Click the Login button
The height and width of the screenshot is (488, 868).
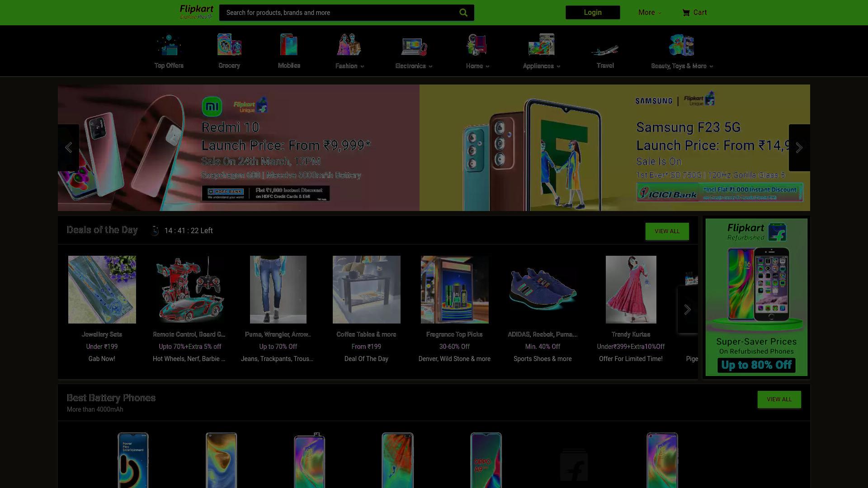point(593,13)
